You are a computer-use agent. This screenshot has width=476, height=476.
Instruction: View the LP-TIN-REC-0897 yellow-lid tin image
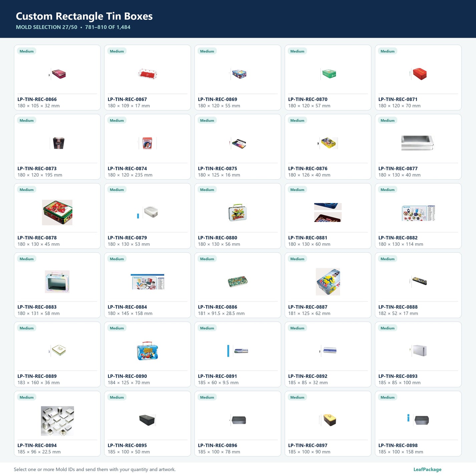point(328,420)
